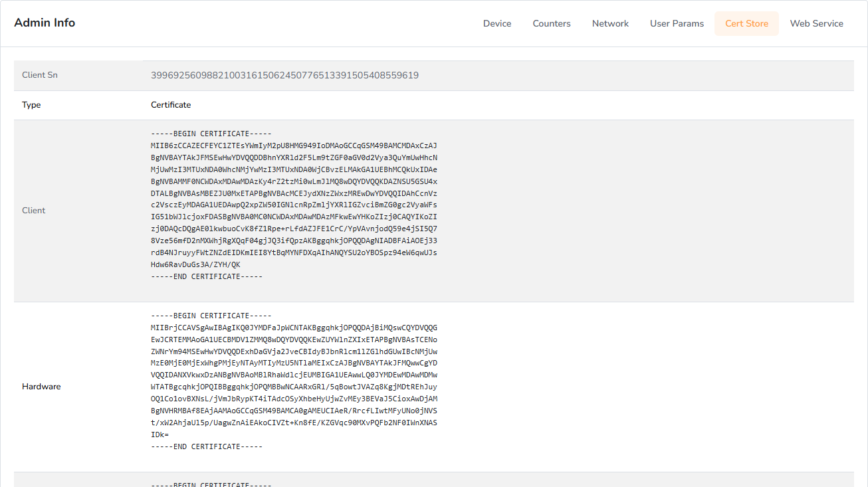
Task: Click the active Cert Store tab
Action: click(746, 23)
